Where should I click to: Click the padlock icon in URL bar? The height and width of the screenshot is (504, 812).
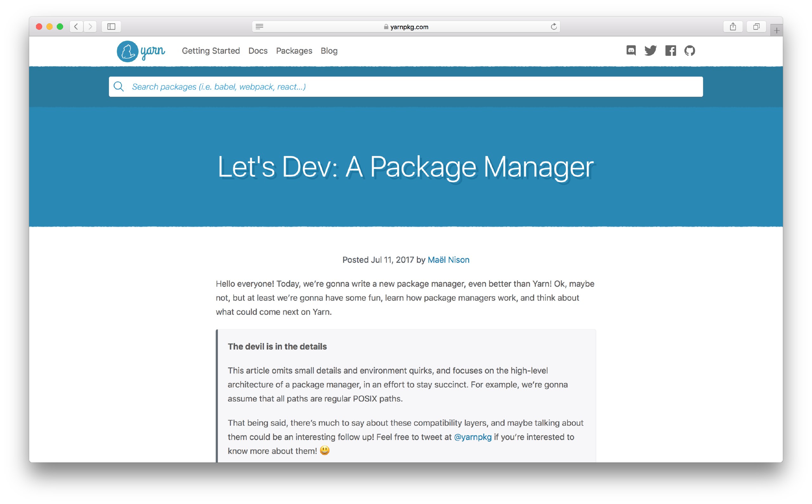pyautogui.click(x=386, y=27)
